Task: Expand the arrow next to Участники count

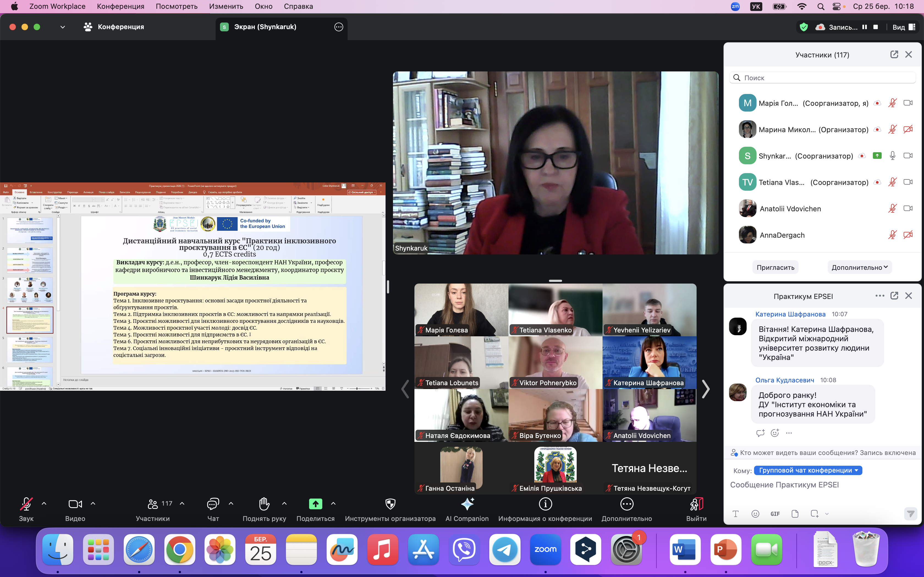Action: pyautogui.click(x=182, y=504)
